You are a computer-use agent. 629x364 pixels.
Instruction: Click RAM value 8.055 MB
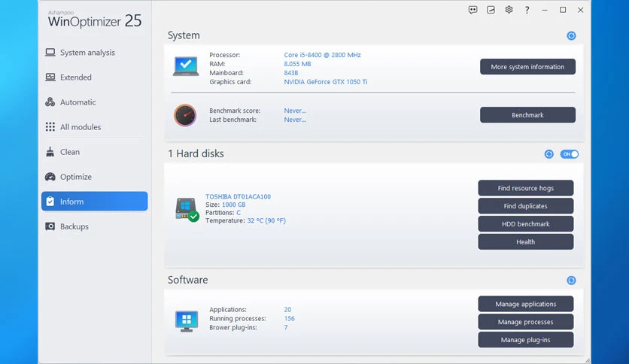point(297,64)
